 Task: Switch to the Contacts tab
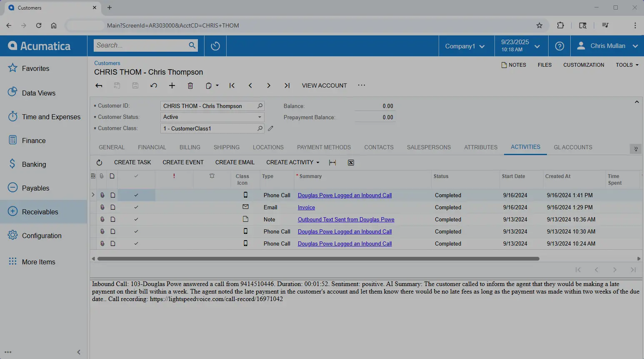click(x=378, y=147)
